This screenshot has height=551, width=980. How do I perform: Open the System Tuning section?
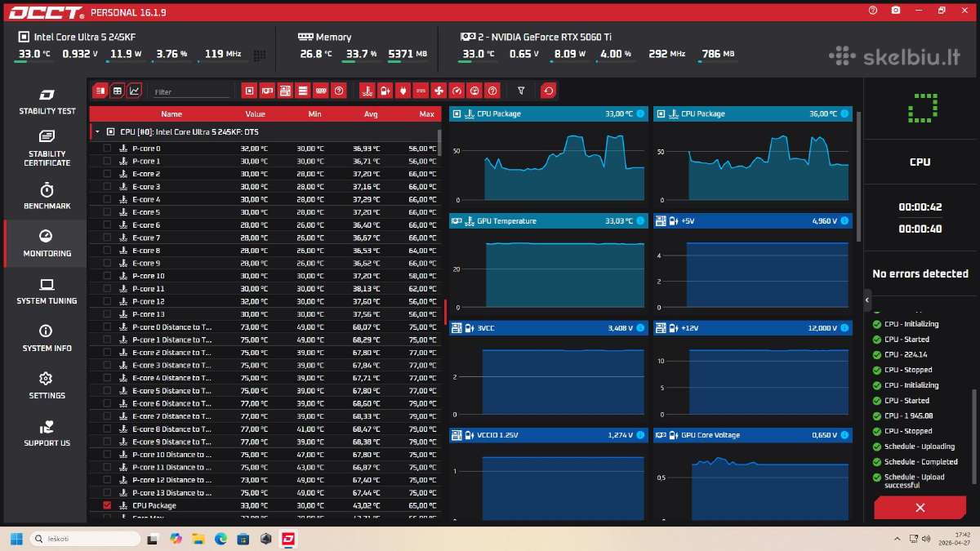[x=47, y=291]
